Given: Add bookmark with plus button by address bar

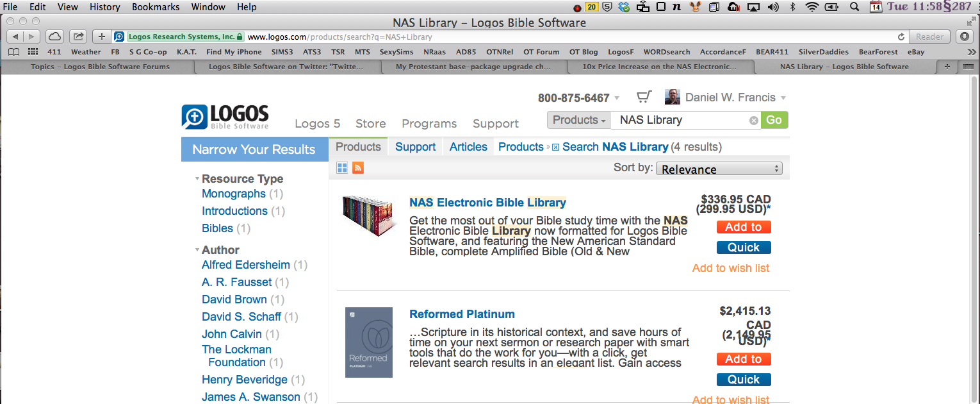Looking at the screenshot, I should pos(102,37).
